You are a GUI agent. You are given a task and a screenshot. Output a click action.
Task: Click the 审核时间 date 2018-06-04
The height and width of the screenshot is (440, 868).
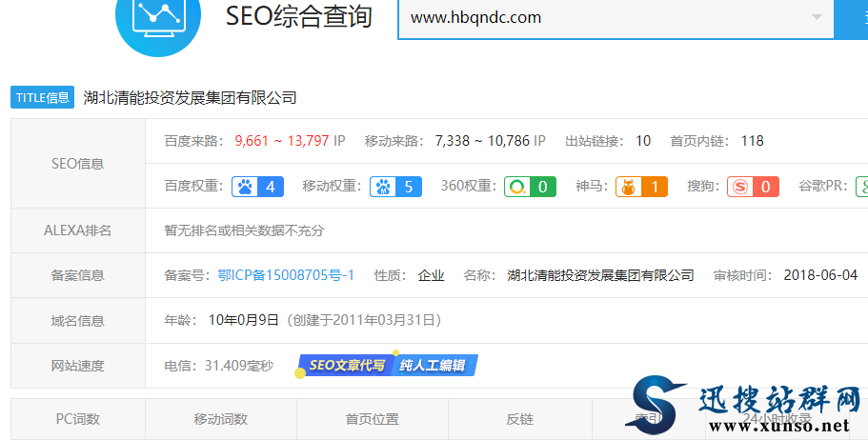point(820,275)
